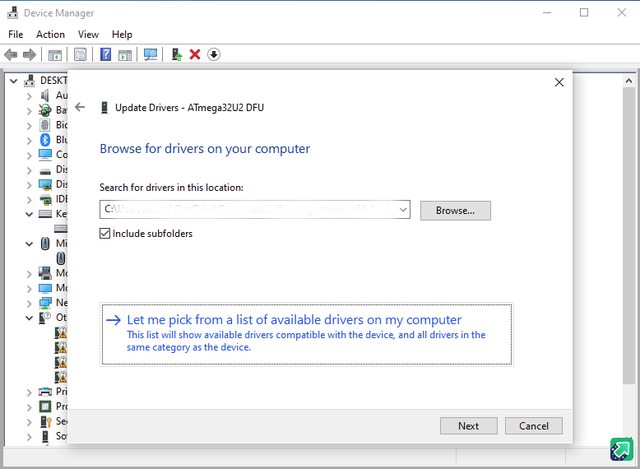Select the Printers category icon
Screen dimensions: 640x469
(x=45, y=391)
